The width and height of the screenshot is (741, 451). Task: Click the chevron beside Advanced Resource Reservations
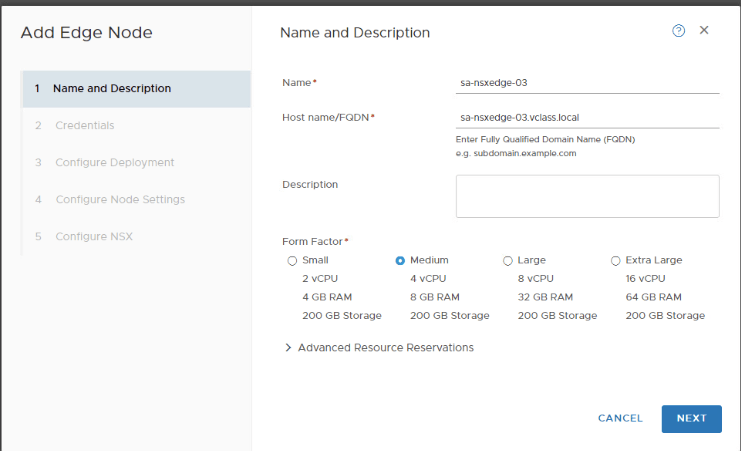coord(288,348)
